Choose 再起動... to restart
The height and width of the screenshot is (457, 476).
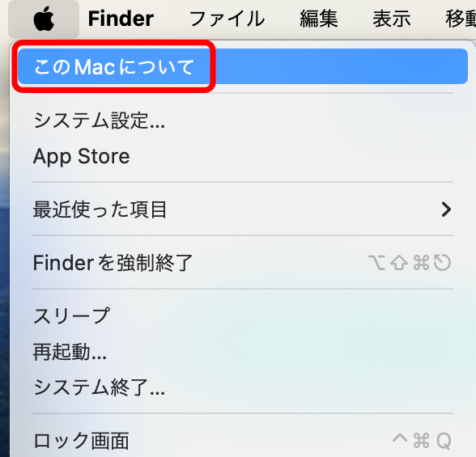[243, 352]
